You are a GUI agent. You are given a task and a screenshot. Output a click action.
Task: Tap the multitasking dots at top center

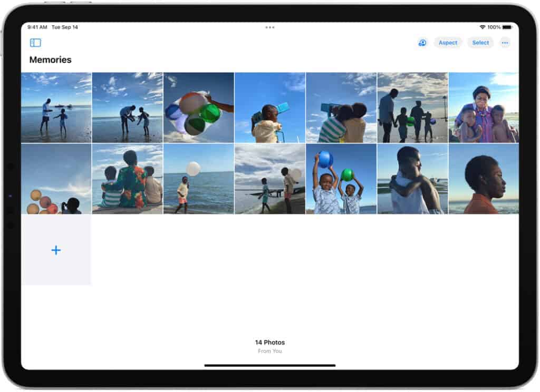270,27
